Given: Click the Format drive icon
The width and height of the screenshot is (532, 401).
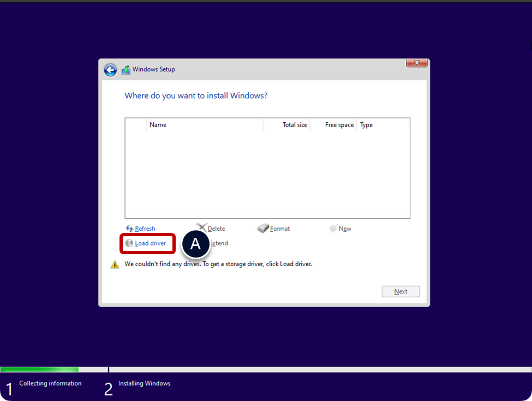Looking at the screenshot, I should click(x=263, y=229).
